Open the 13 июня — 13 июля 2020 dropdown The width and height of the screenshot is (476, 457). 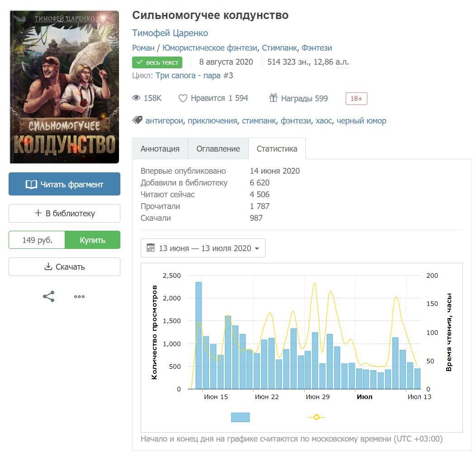tap(203, 248)
